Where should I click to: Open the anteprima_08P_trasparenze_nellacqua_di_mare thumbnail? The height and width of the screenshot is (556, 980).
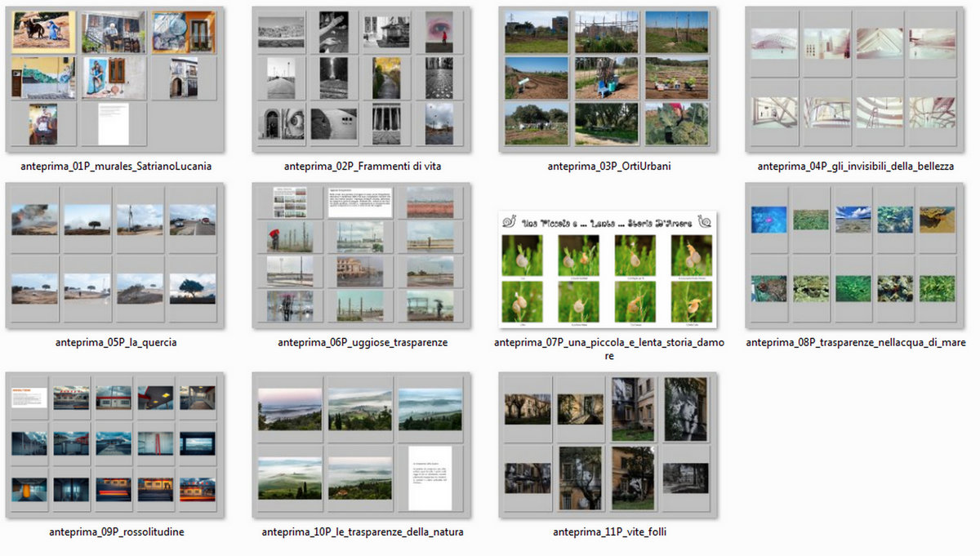(855, 256)
